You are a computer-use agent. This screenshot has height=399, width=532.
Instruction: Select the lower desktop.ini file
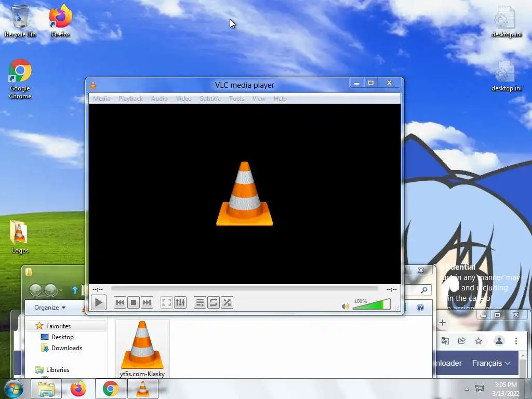point(506,76)
